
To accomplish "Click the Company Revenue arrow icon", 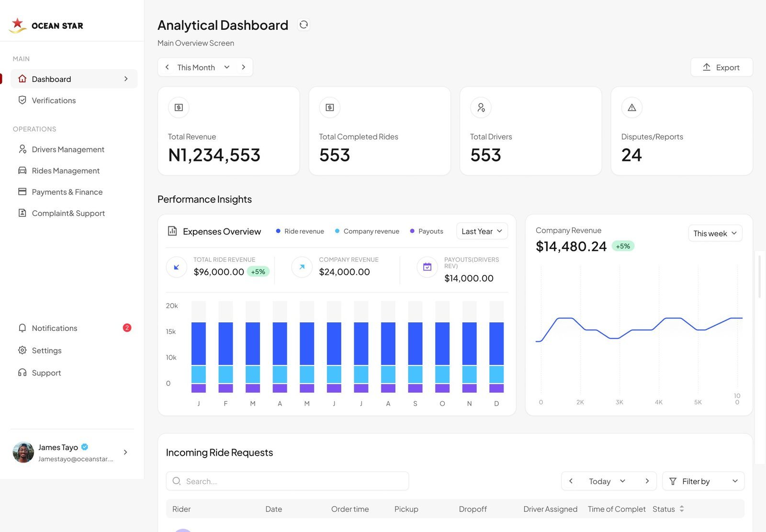I will coord(302,267).
